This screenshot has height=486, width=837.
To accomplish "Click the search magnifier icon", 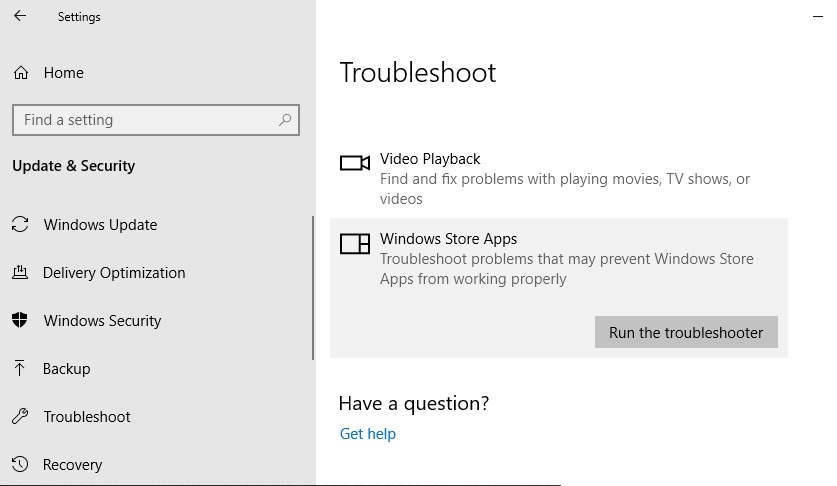I will (x=285, y=120).
